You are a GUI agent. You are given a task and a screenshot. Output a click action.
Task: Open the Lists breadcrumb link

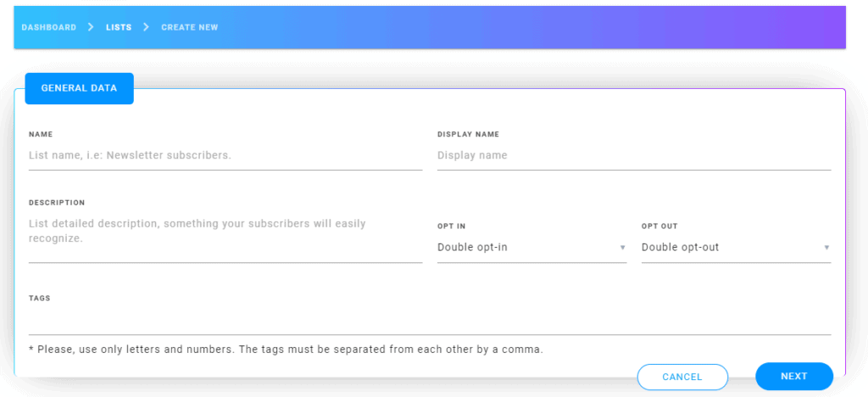click(x=119, y=27)
